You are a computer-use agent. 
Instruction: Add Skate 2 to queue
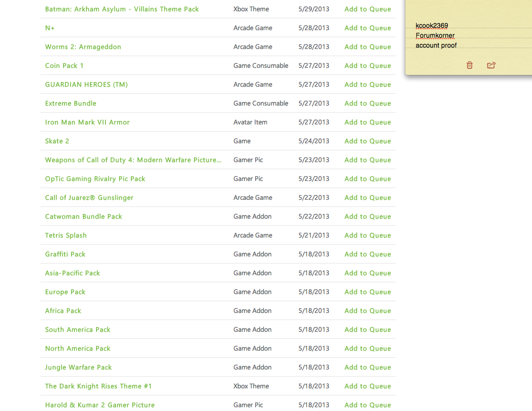click(x=368, y=141)
